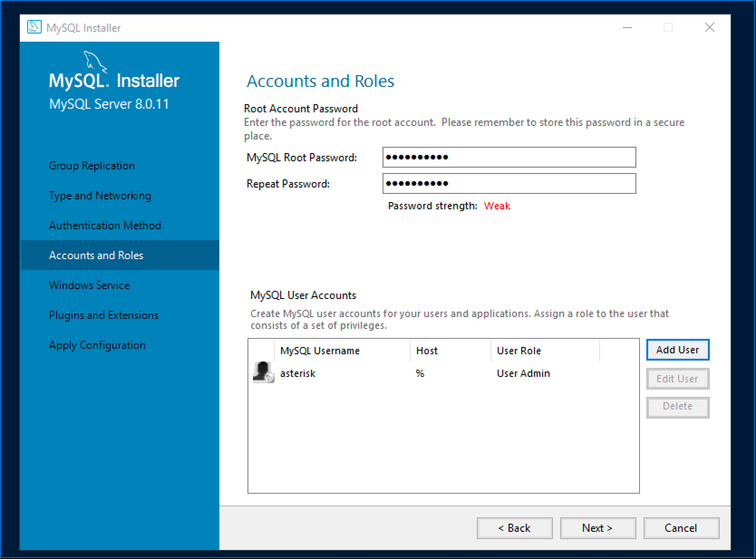Image resolution: width=756 pixels, height=559 pixels.
Task: Open the Group Replication step
Action: (x=92, y=166)
